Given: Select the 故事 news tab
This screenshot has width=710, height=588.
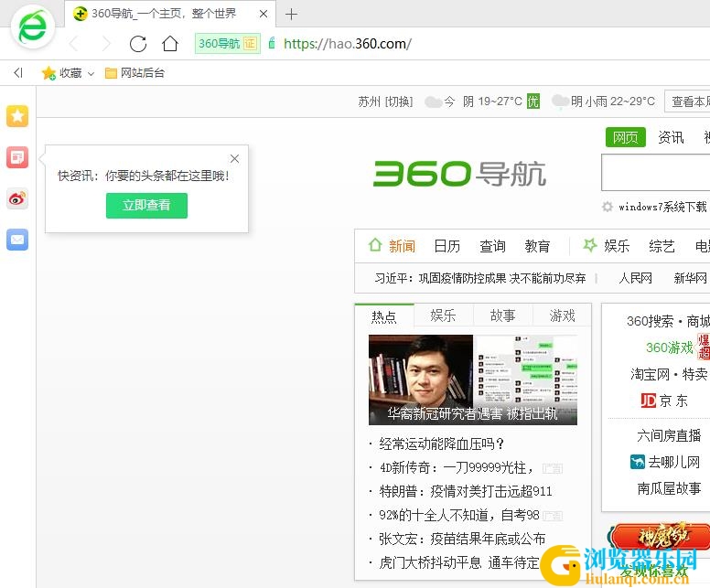Looking at the screenshot, I should pos(502,315).
